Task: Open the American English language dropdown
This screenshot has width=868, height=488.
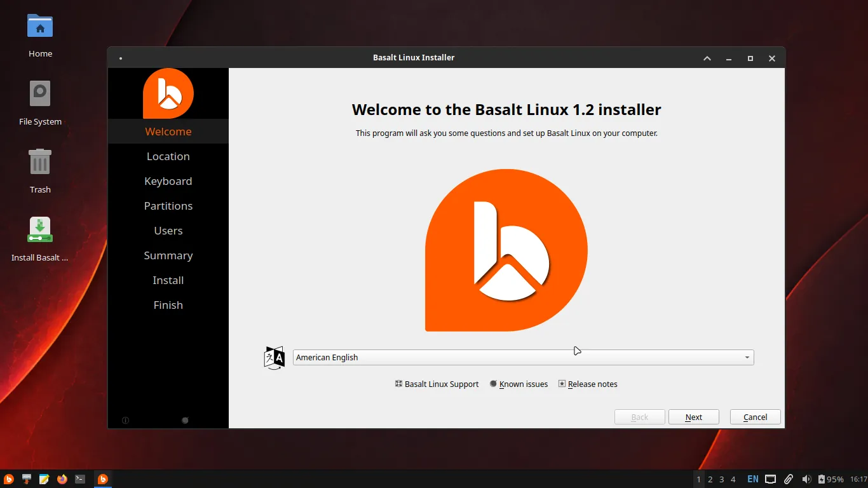Action: coord(523,357)
